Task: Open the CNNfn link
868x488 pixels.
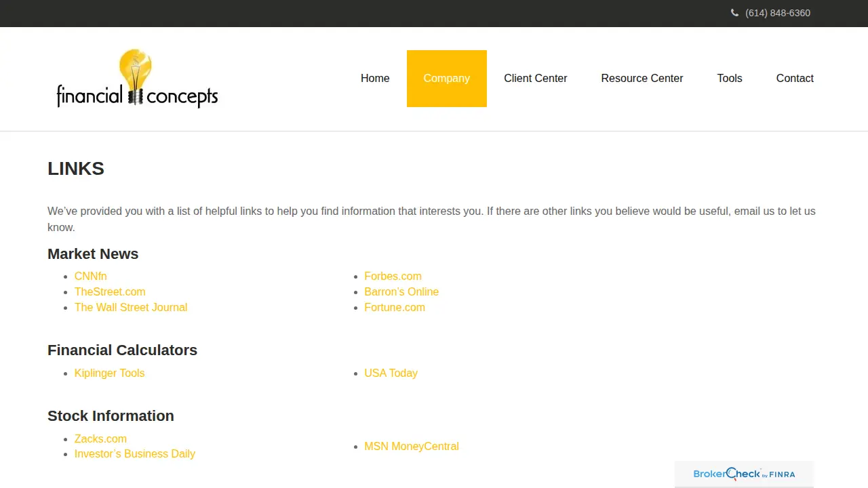Action: (91, 277)
